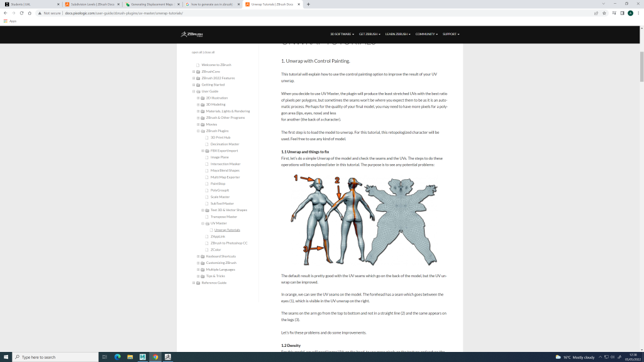Open the Decimation Master page
The image size is (644, 362).
click(225, 144)
